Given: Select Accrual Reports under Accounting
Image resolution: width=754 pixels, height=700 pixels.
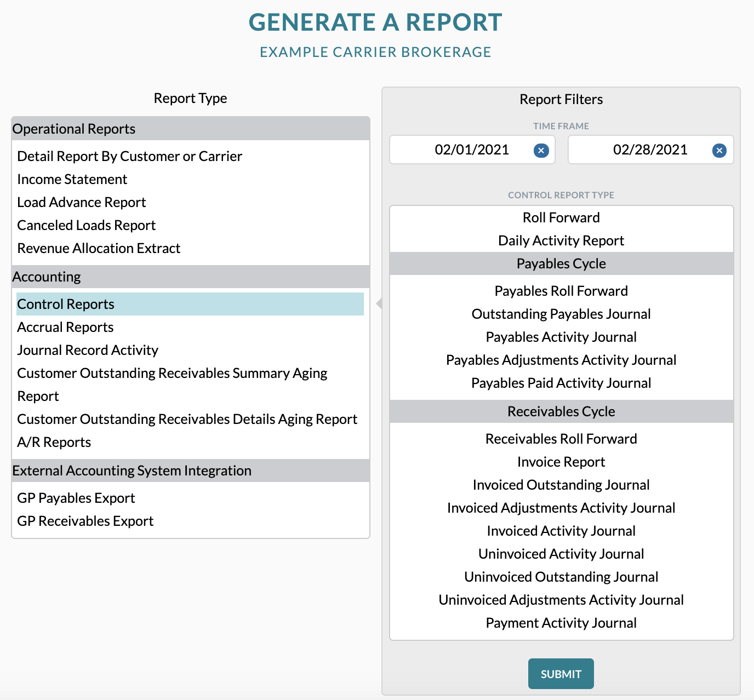Looking at the screenshot, I should pos(65,327).
